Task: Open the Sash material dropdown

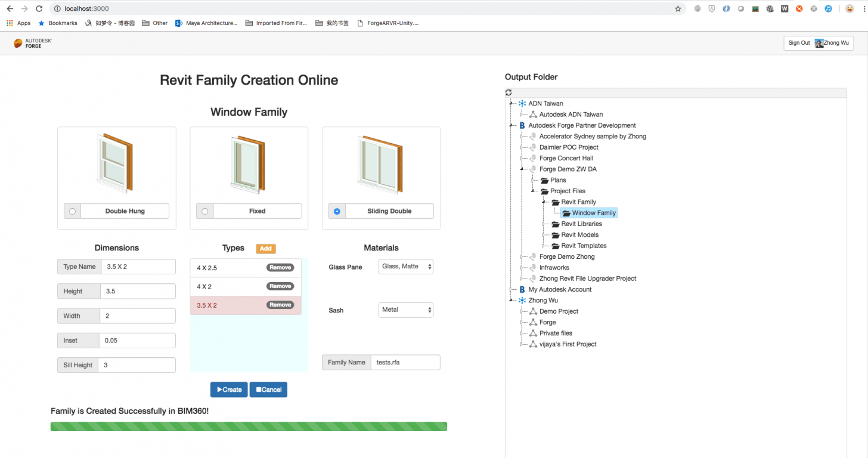Action: [x=405, y=310]
